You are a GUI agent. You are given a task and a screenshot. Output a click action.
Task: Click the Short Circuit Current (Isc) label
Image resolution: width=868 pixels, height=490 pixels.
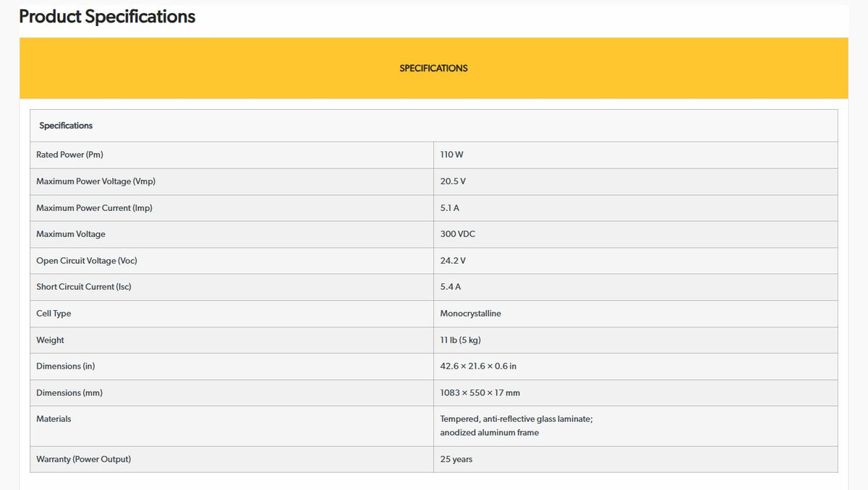[x=84, y=287]
